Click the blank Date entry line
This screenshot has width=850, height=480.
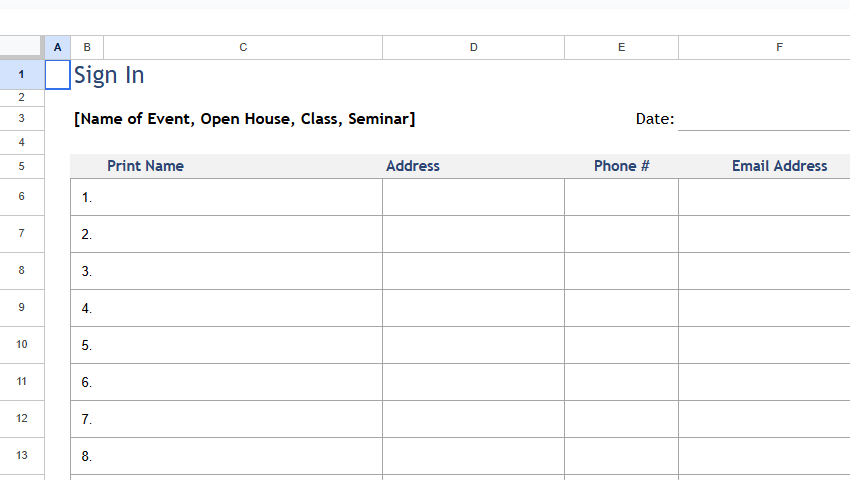tap(764, 119)
